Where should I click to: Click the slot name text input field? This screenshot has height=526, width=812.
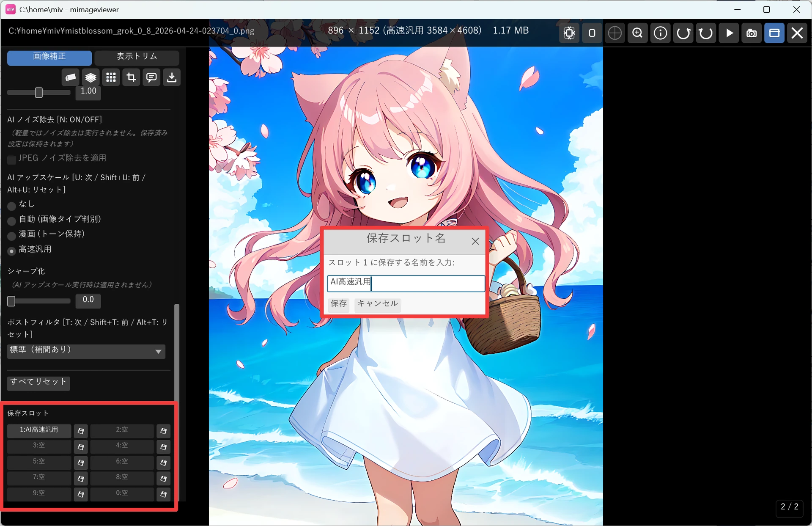(406, 283)
